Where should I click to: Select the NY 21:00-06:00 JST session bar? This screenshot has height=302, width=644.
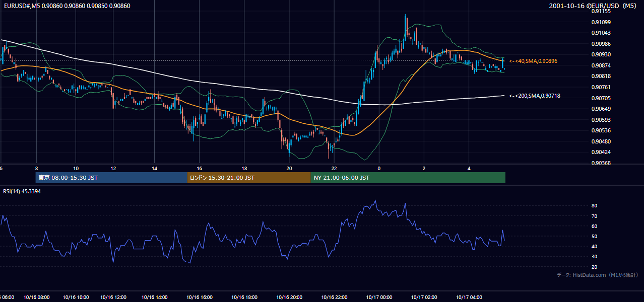click(x=408, y=178)
